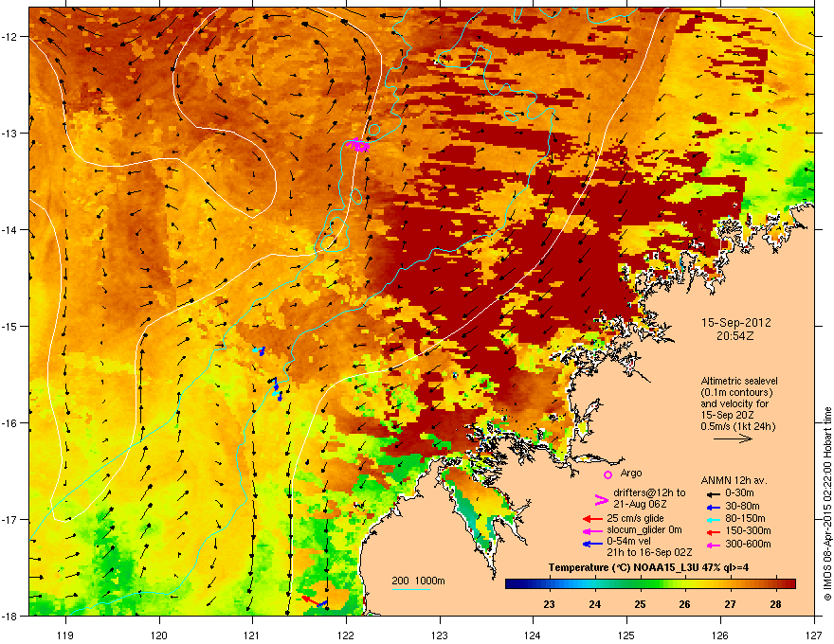Image resolution: width=834 pixels, height=644 pixels.
Task: Click the magenta slocum_glider 0m legend arrow
Action: [x=592, y=531]
